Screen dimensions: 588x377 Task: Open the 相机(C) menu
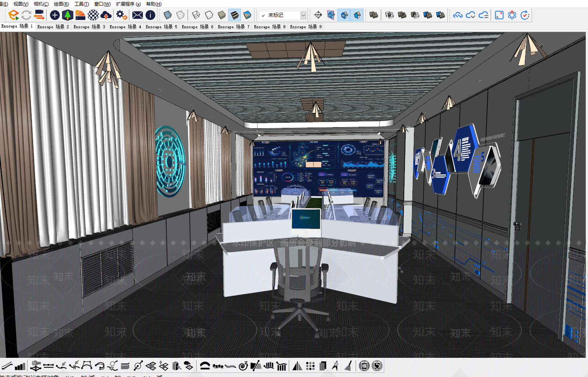coord(41,4)
